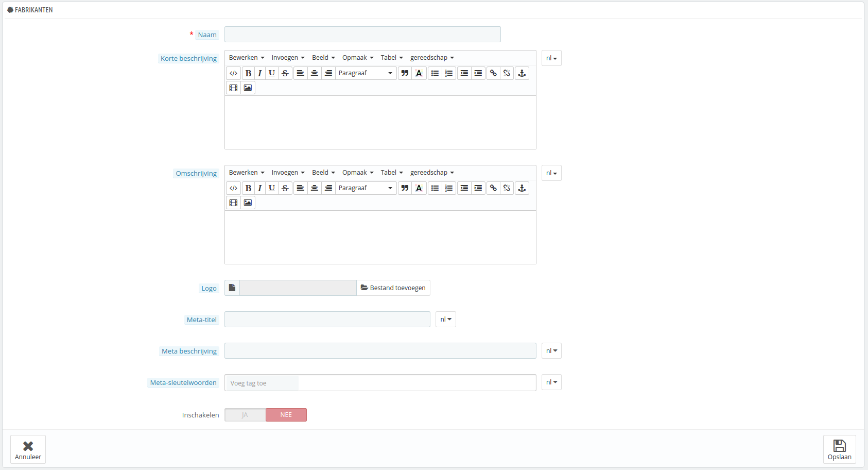The width and height of the screenshot is (868, 470).
Task: Open Paragraaf format dropdown in Korte beschrijving
Action: 366,73
